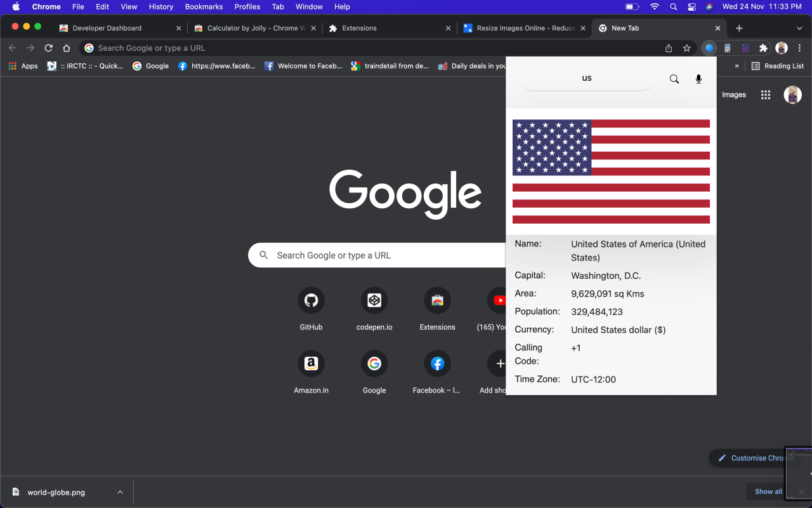Click the Wi-Fi status icon
Viewport: 812px width, 508px height.
coord(654,6)
